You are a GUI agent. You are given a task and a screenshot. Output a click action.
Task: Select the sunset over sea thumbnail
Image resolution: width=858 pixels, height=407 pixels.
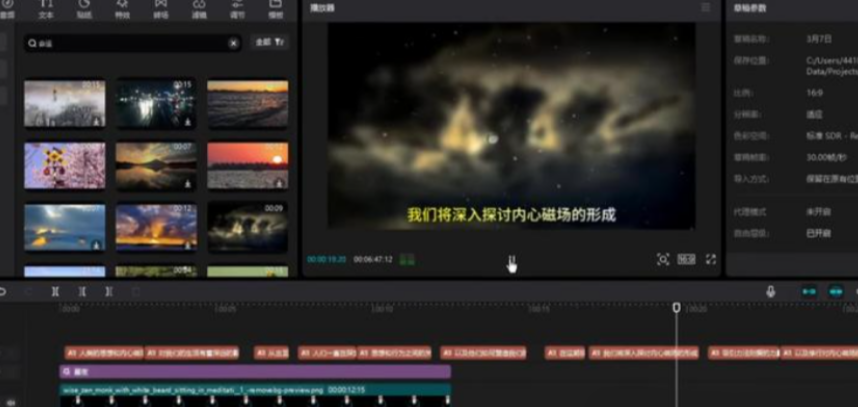(247, 165)
